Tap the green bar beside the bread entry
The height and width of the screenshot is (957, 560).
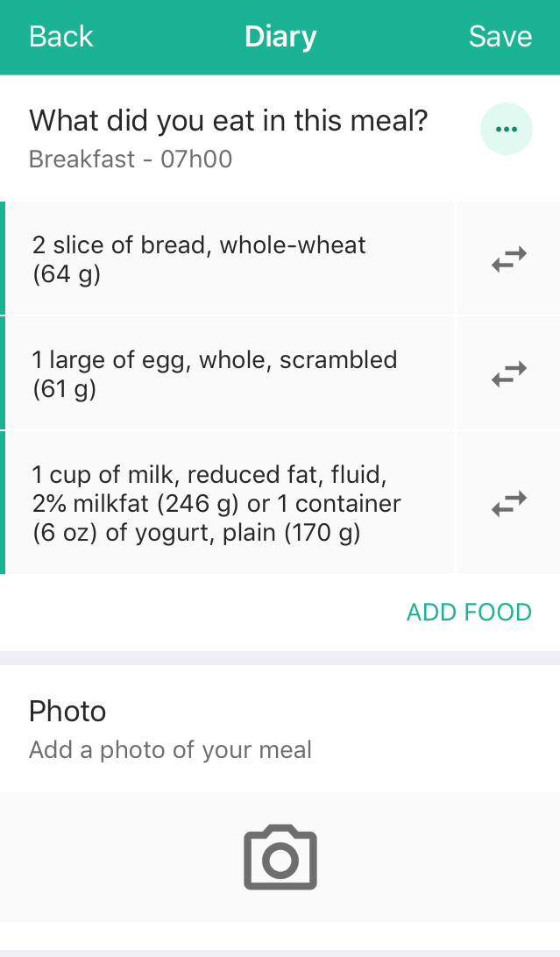coord(3,258)
